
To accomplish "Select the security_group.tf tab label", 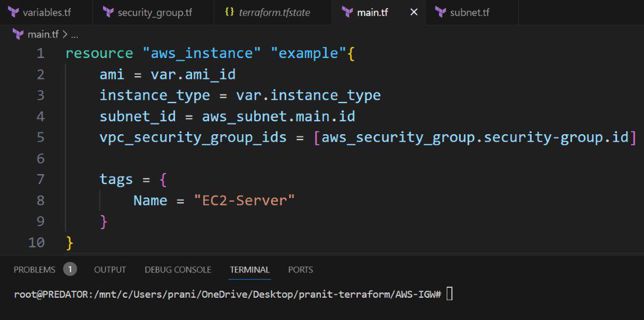I will (155, 12).
